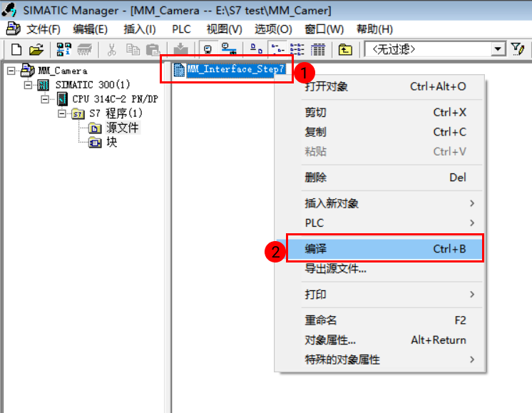This screenshot has width=532, height=413.
Task: Open the 帮助(H) menu
Action: point(374,29)
